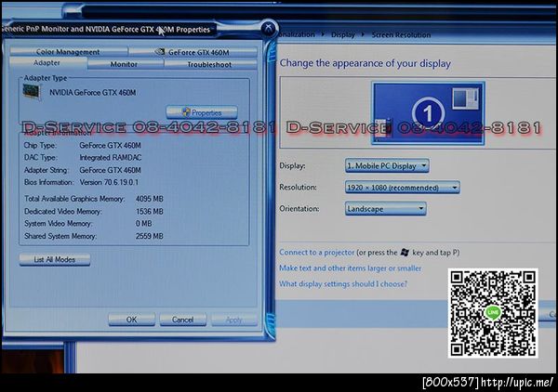The width and height of the screenshot is (558, 392).
Task: Switch to the Monitor tab
Action: [124, 64]
